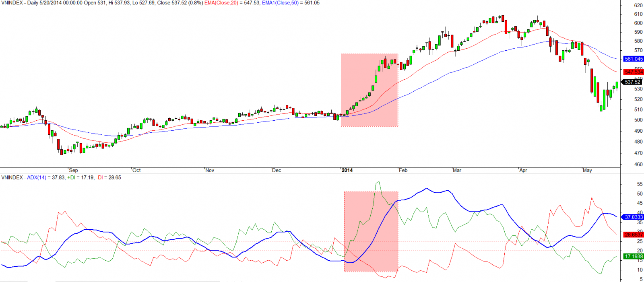The image size is (644, 282).
Task: Select the red 28.65 -DI value tag
Action: 633,235
